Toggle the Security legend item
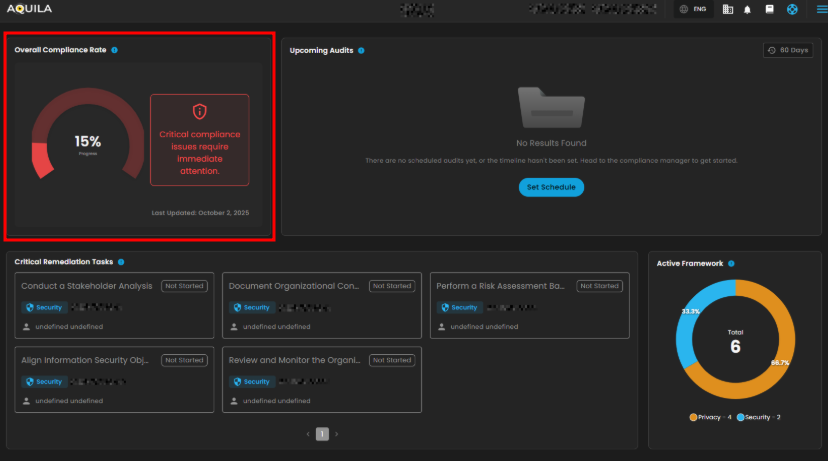This screenshot has width=828, height=461. click(758, 417)
